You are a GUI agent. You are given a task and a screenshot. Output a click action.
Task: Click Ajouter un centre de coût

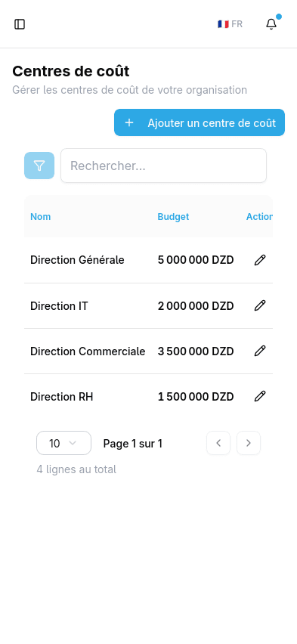point(200,122)
